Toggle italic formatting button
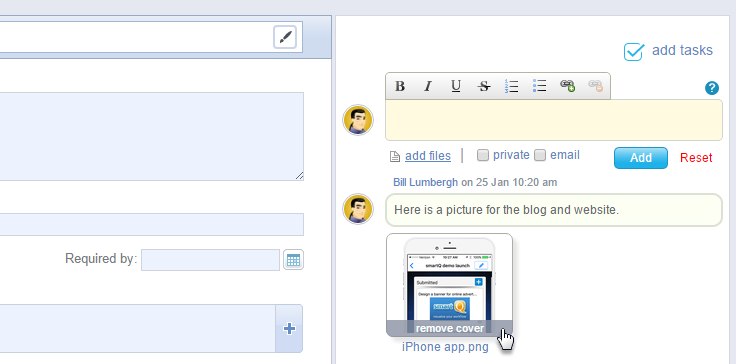This screenshot has width=736, height=364. 428,86
